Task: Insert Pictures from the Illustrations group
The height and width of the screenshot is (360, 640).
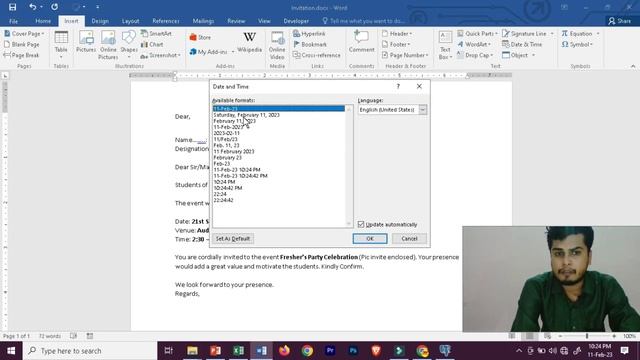Action: coord(86,42)
